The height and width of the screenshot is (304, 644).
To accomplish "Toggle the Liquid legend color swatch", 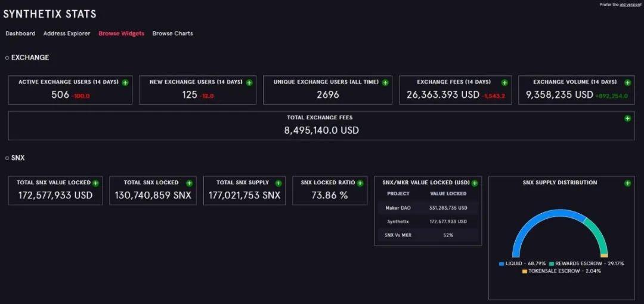I will coord(501,264).
